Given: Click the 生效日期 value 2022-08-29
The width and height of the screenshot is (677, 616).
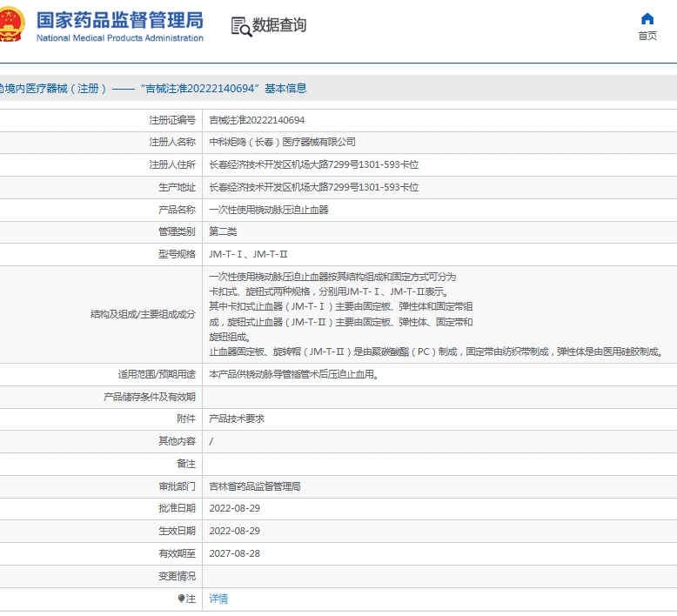Looking at the screenshot, I should coord(234,531).
